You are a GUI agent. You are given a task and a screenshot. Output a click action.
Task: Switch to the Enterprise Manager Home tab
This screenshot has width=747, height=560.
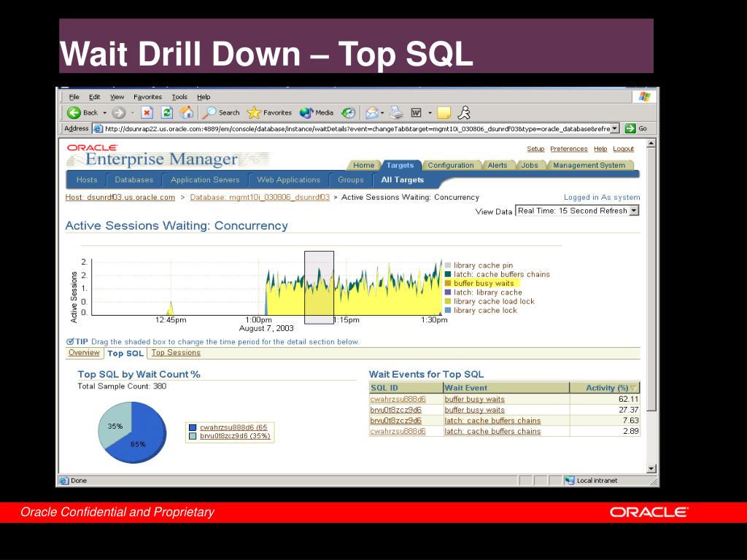pos(363,166)
